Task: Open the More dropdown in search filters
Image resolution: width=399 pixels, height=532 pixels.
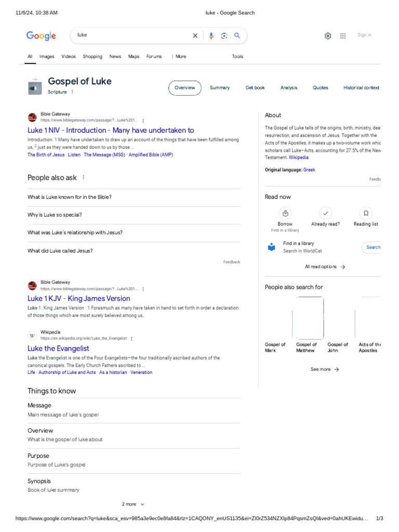Action: point(179,57)
